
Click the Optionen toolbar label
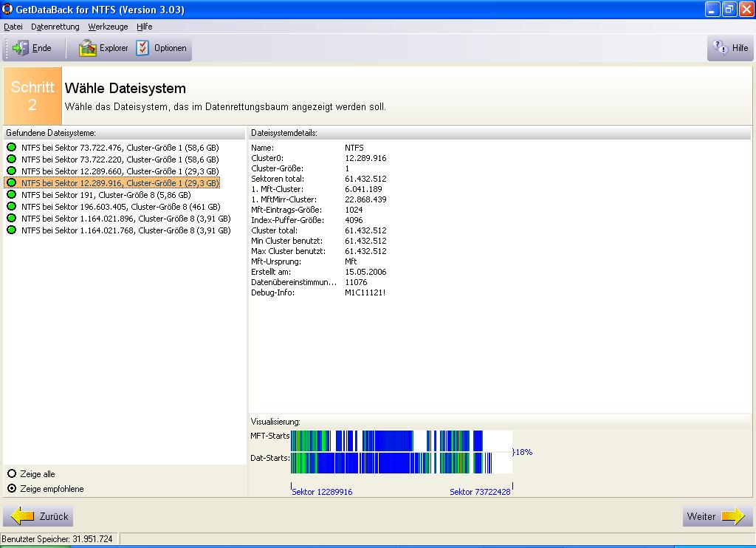[171, 48]
